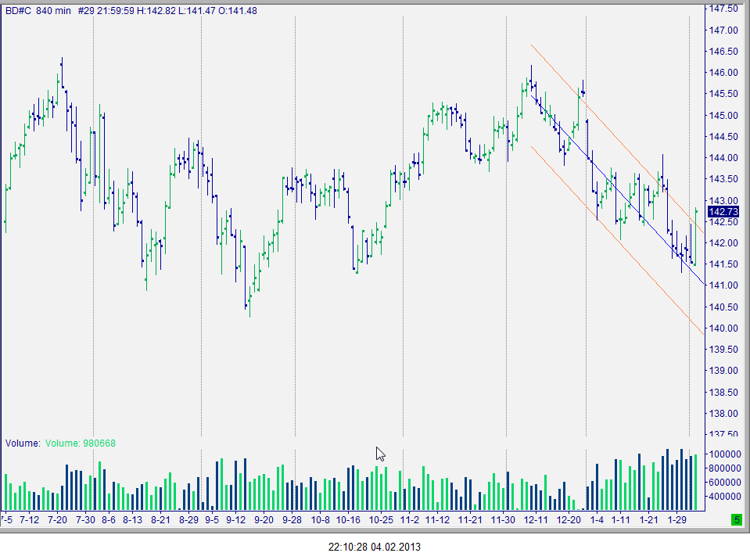
Task: Click the O:141.48 open value
Action: [237, 10]
